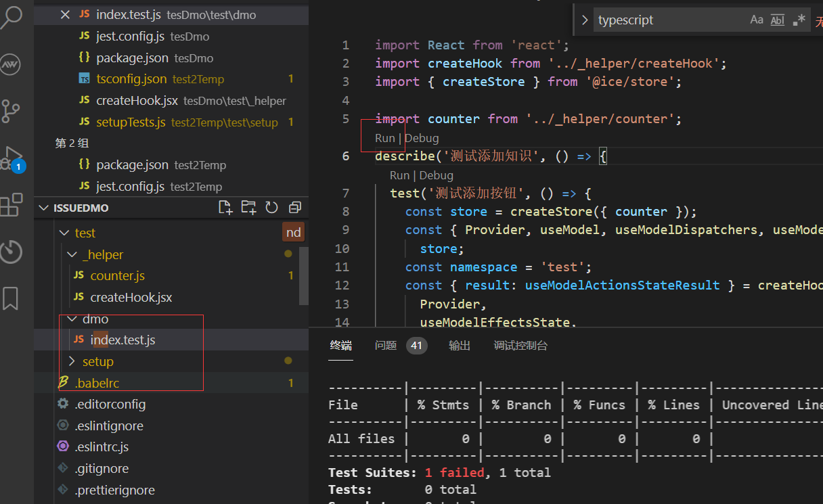Toggle Match Case in find widget

tap(757, 20)
